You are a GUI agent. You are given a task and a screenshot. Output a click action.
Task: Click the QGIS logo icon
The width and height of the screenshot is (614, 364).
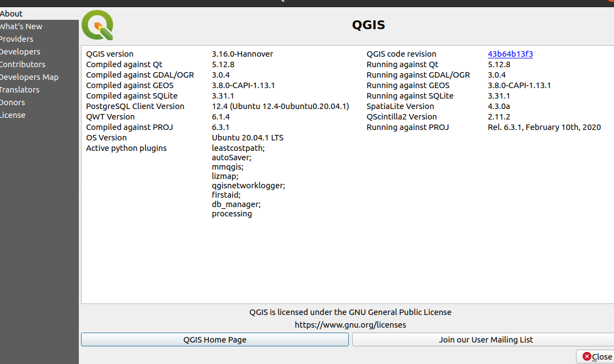pyautogui.click(x=97, y=25)
